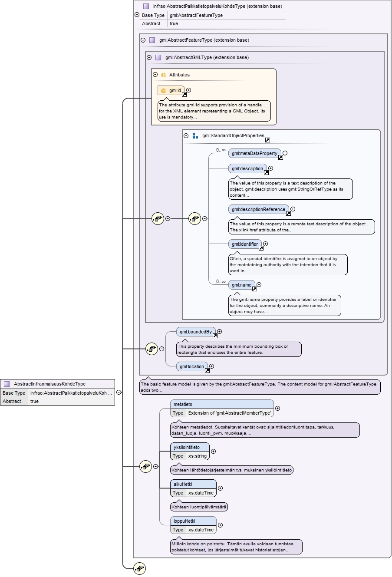Image resolution: width=392 pixels, height=577 pixels.
Task: Collapse AbstractInfraomaisuusKohdeType root minus button
Action: 119,392
